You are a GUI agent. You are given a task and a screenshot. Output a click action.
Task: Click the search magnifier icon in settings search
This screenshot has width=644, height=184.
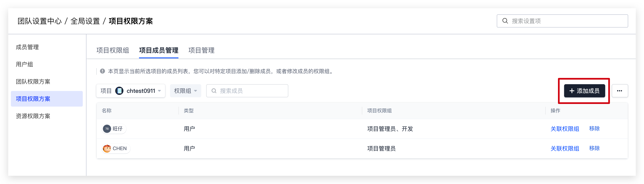pos(505,21)
